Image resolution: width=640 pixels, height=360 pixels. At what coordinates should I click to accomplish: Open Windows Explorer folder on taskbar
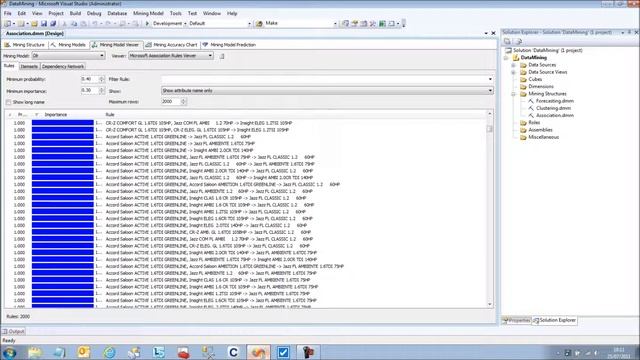(x=35, y=352)
